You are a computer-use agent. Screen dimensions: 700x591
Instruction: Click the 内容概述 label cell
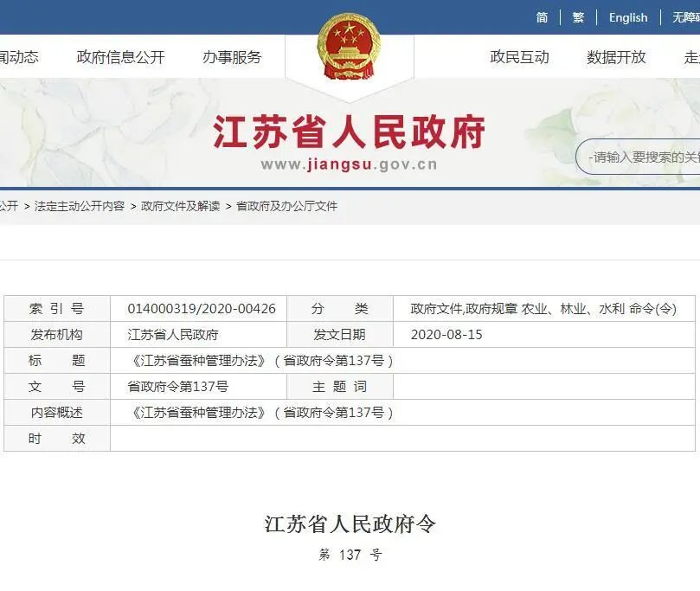tap(57, 413)
